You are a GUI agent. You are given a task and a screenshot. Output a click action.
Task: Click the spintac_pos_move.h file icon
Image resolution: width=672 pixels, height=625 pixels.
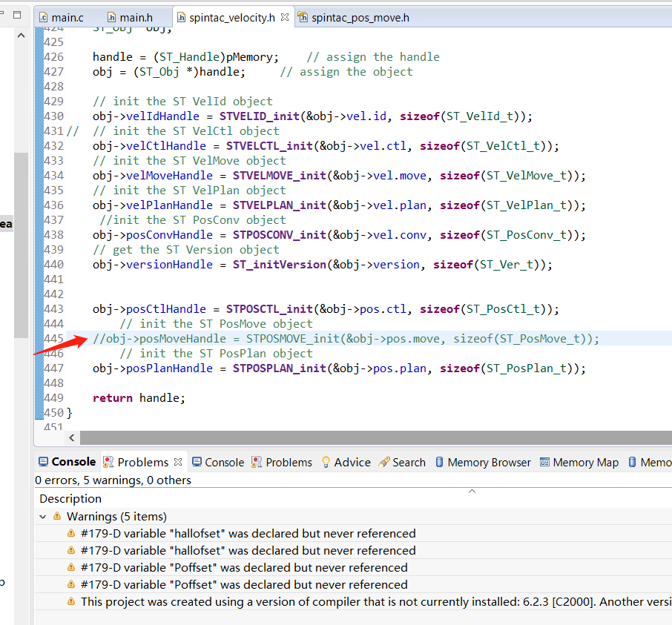303,17
